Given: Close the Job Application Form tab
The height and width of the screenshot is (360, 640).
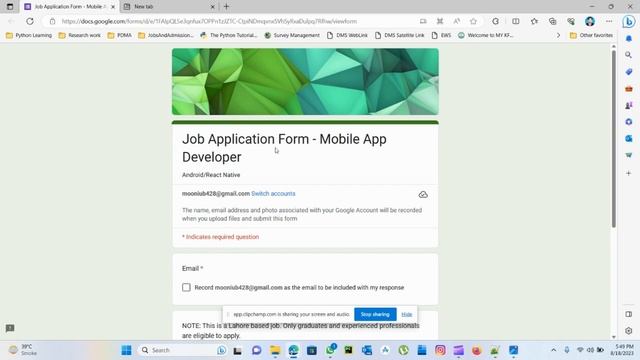Looking at the screenshot, I should click(113, 7).
